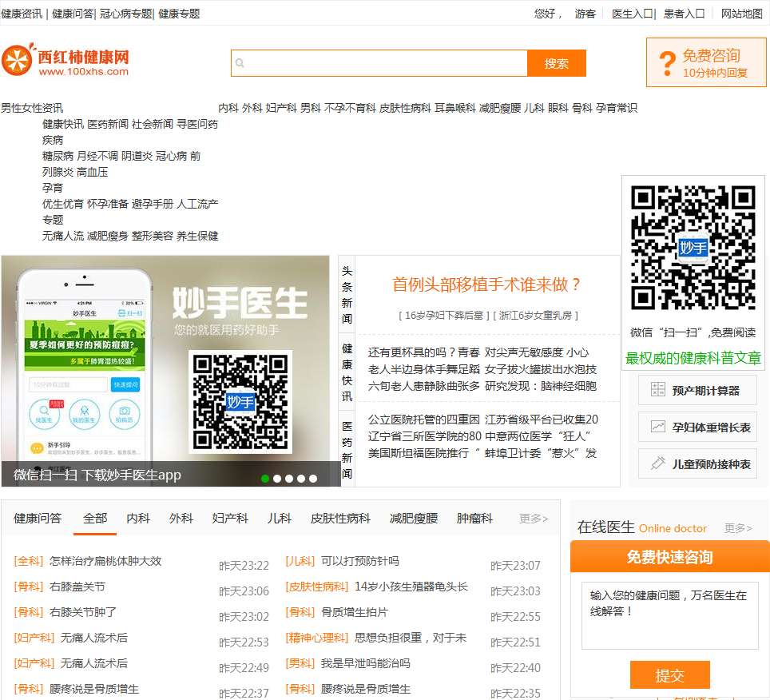Open question 我是早泄吗能治吗
The height and width of the screenshot is (700, 770).
pyautogui.click(x=365, y=663)
